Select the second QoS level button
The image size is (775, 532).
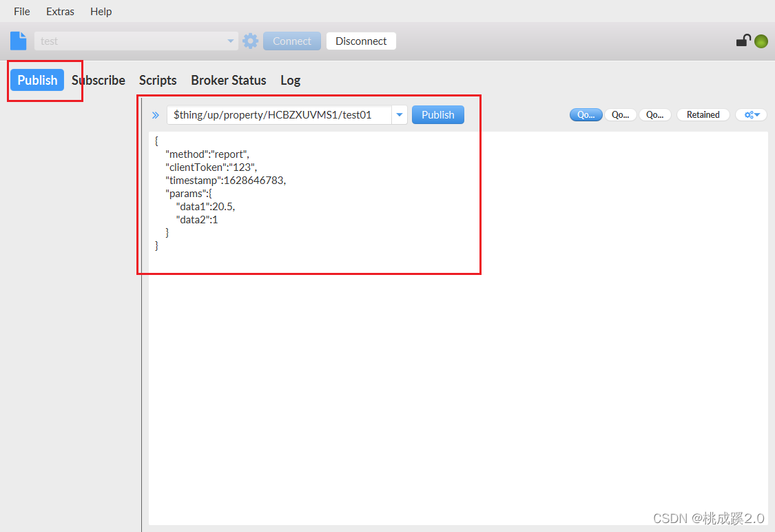coord(620,115)
